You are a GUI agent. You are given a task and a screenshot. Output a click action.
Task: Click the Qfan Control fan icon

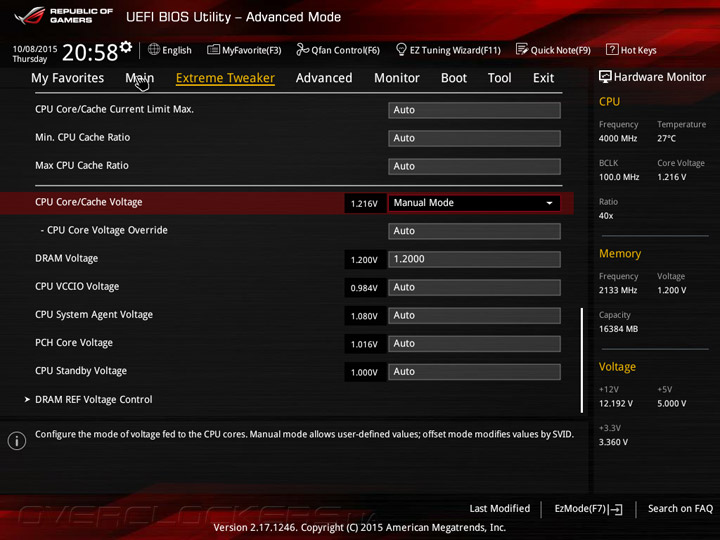point(303,49)
